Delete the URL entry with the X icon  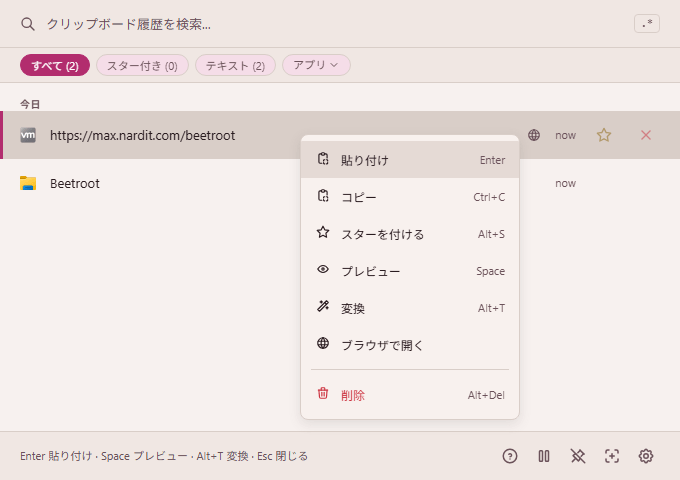646,135
